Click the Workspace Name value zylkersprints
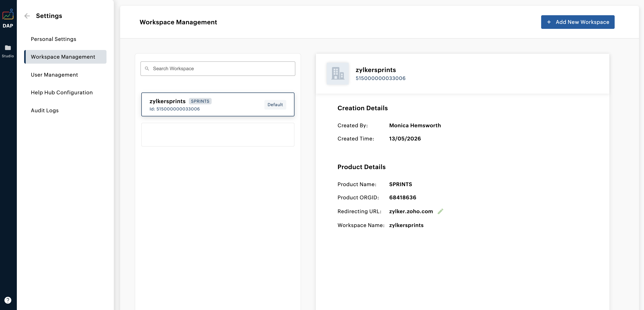Image resolution: width=644 pixels, height=310 pixels. (406, 225)
